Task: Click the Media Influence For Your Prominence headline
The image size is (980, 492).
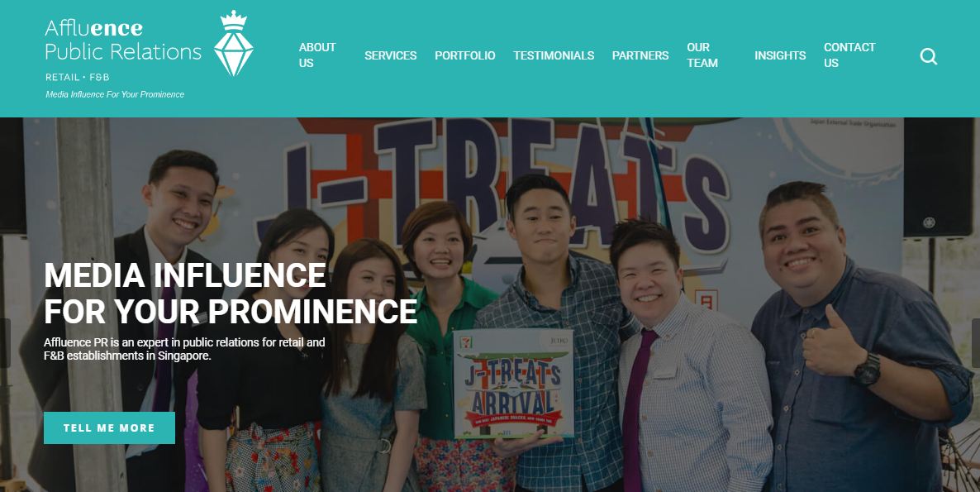Action: click(231, 294)
